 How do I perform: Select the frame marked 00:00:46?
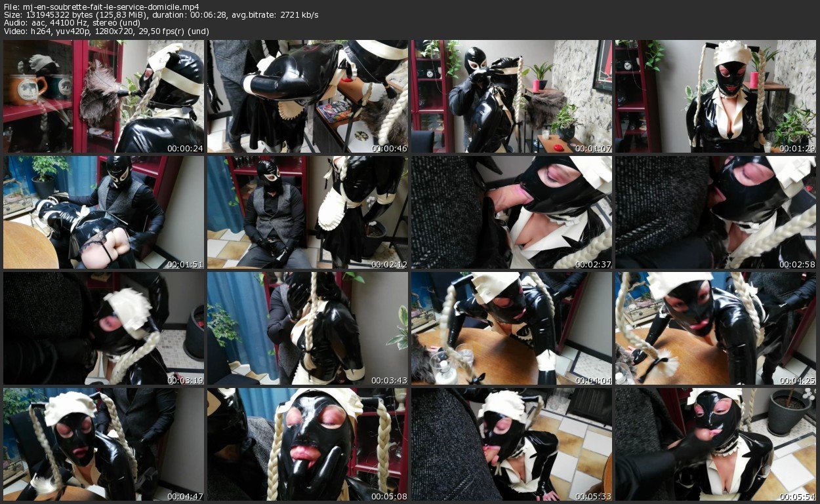(308, 96)
